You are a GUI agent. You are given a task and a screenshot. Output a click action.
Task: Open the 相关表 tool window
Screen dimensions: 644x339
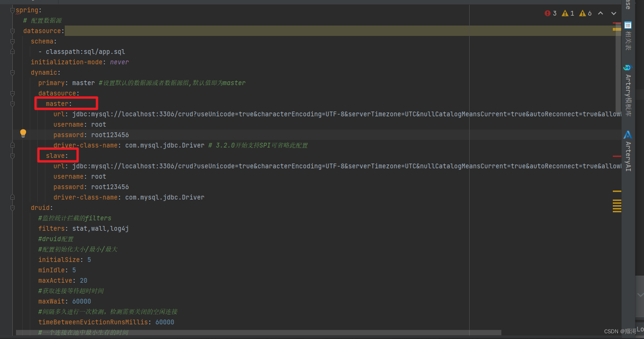(628, 36)
